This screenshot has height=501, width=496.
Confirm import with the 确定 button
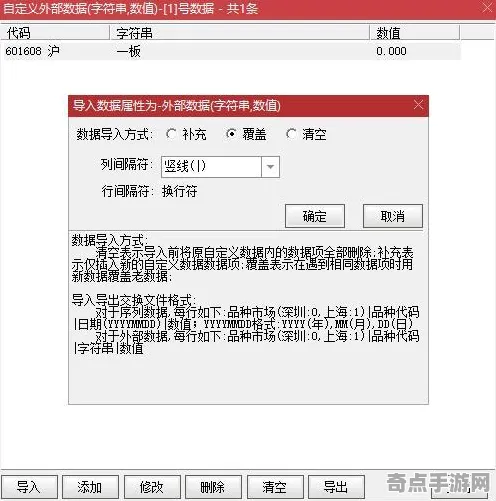315,216
